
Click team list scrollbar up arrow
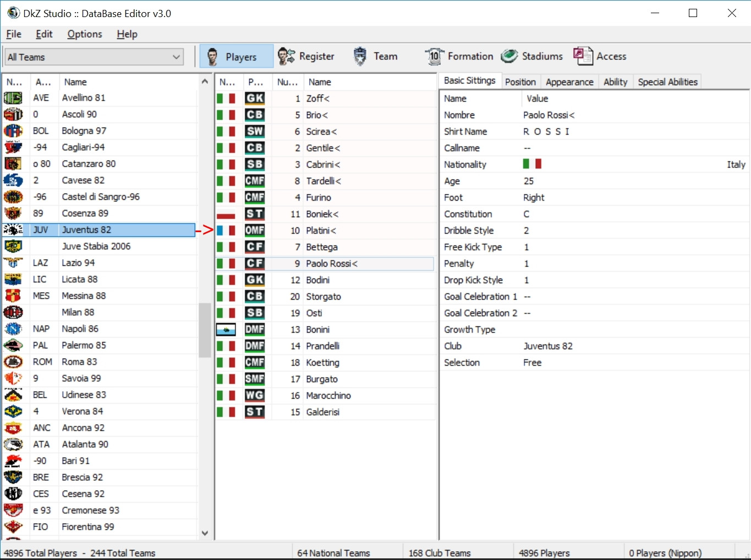pos(205,81)
